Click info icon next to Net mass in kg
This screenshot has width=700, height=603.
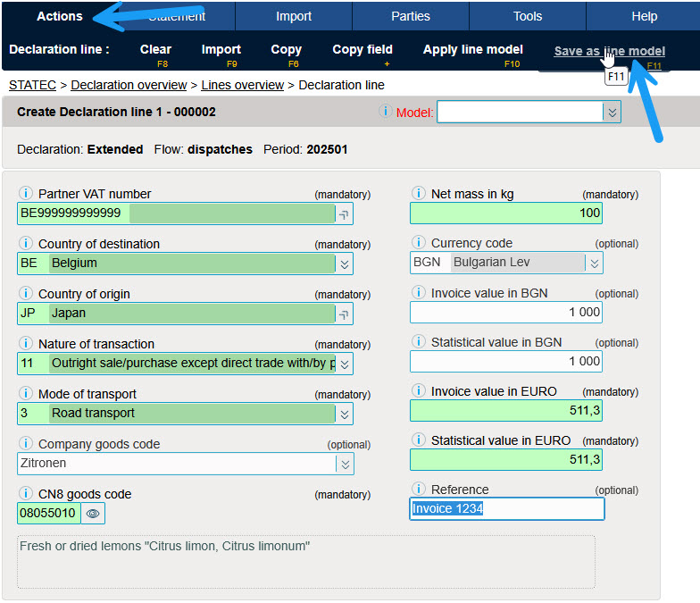(419, 194)
